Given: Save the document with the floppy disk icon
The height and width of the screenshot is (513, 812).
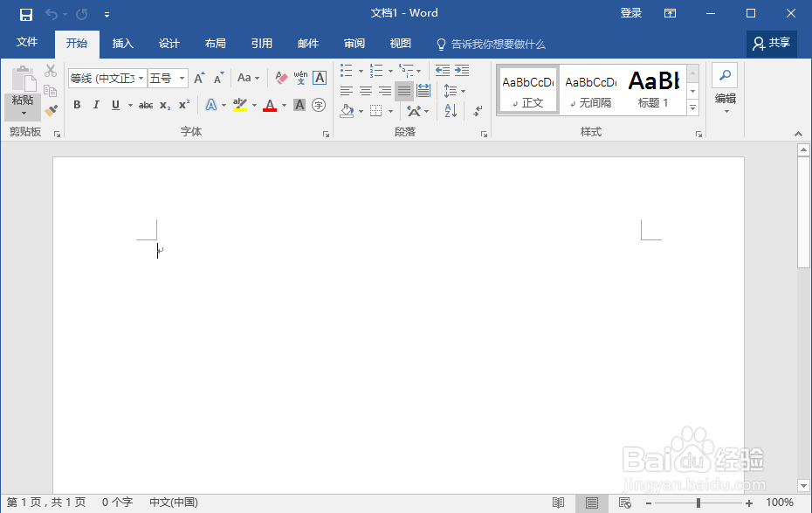Looking at the screenshot, I should click(26, 14).
